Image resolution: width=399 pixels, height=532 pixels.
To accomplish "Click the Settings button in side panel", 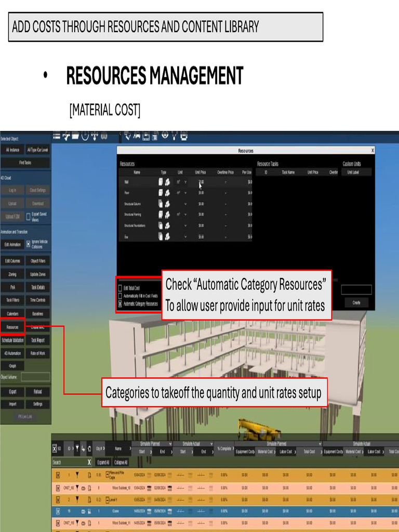I will pyautogui.click(x=38, y=404).
